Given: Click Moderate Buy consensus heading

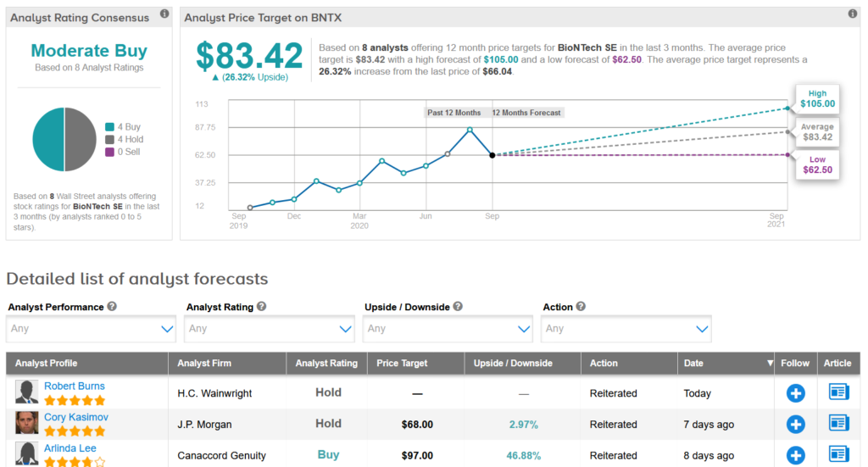Looking at the screenshot, I should (x=88, y=50).
